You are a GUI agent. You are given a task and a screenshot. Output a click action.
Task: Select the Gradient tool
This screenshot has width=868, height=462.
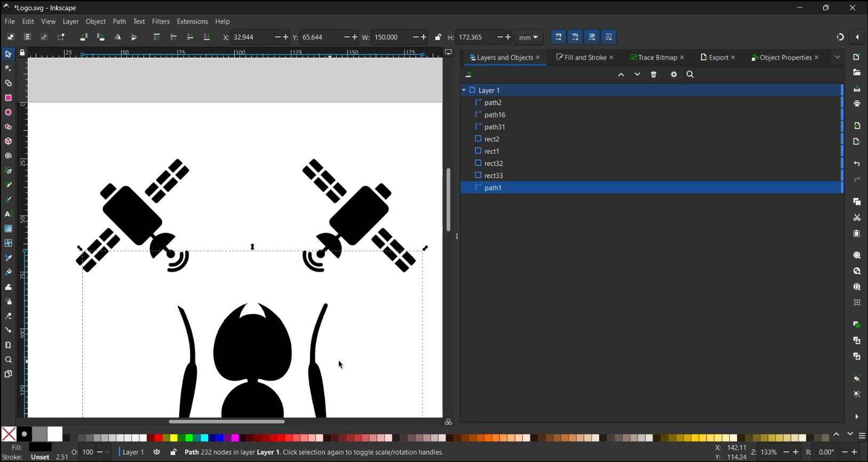pyautogui.click(x=8, y=228)
